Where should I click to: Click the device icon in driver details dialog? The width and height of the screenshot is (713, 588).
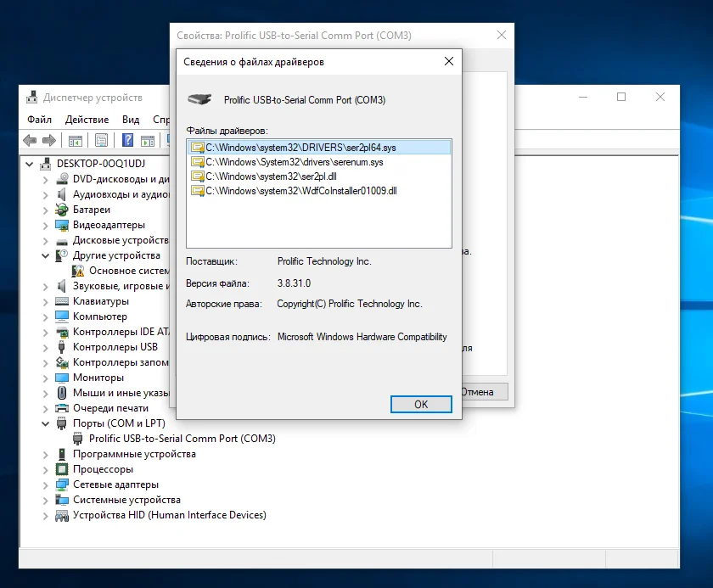click(x=199, y=99)
